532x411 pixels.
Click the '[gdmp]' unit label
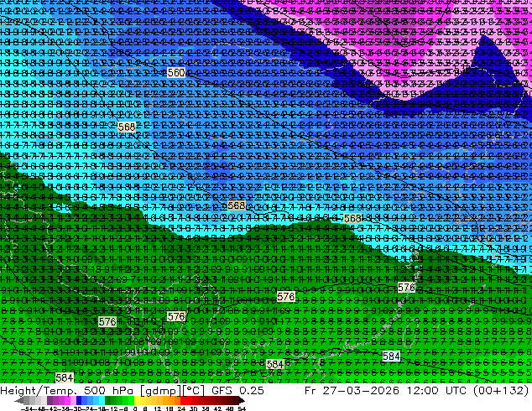tap(161, 391)
